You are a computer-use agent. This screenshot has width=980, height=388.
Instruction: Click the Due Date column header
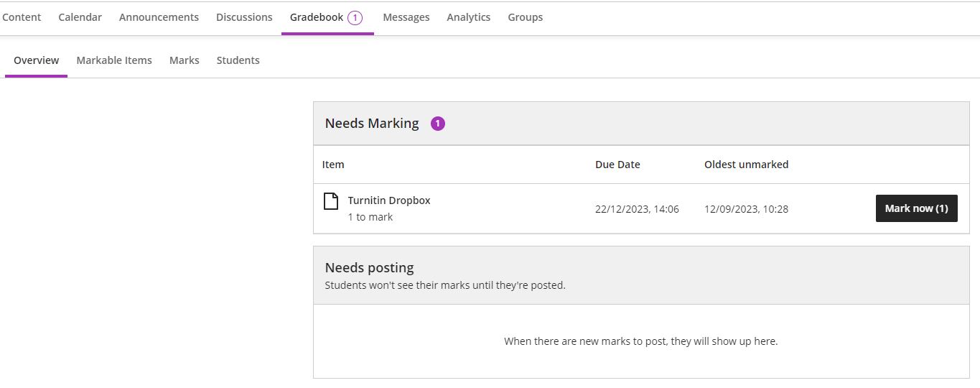coord(617,165)
